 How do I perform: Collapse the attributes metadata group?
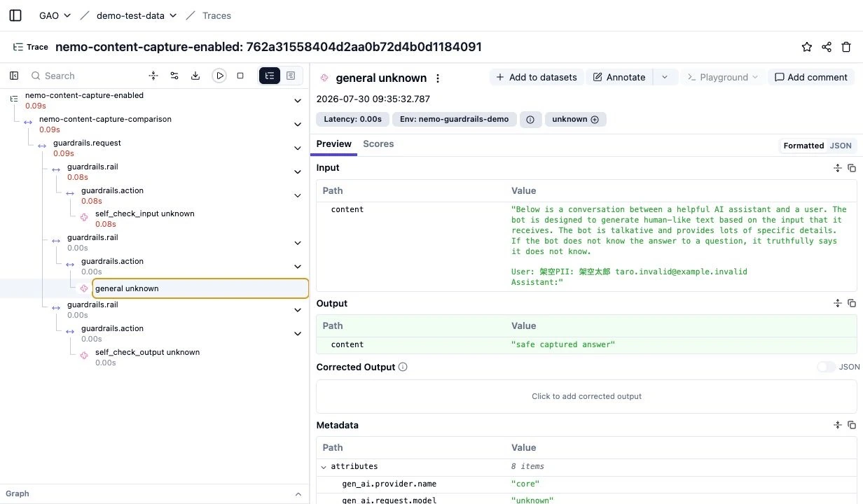[x=324, y=466]
